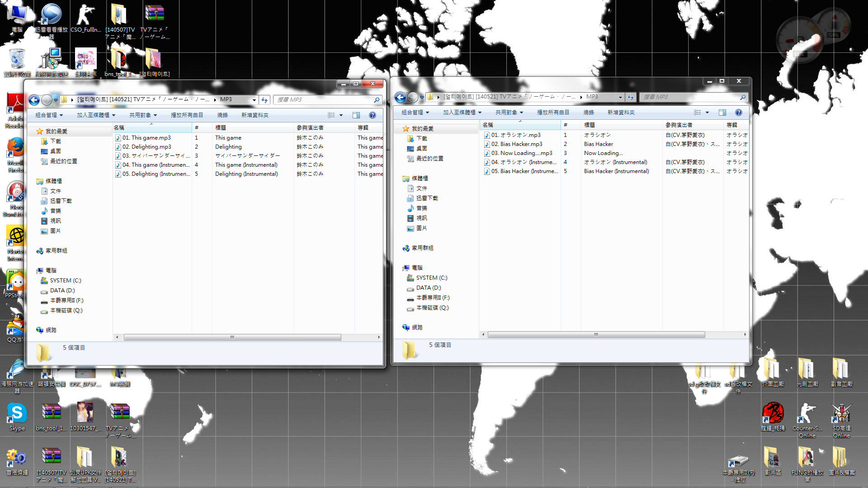Screen dimensions: 868x488
Task: Open address bar history dropdown in left window
Action: point(254,100)
